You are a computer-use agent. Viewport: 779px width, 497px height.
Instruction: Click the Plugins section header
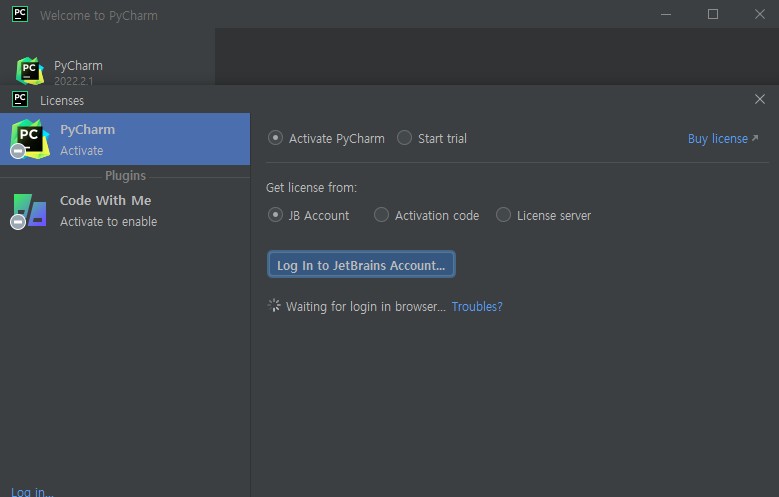pos(125,175)
